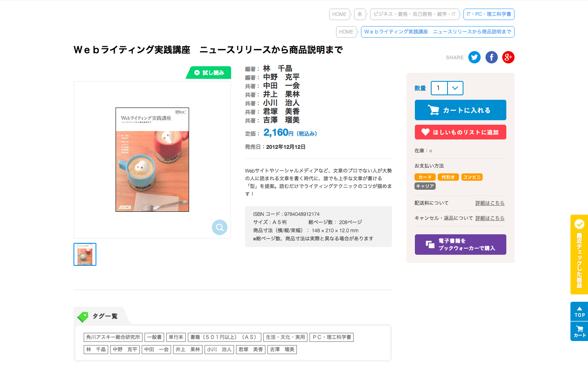Share via the Google Plus icon

pos(508,57)
